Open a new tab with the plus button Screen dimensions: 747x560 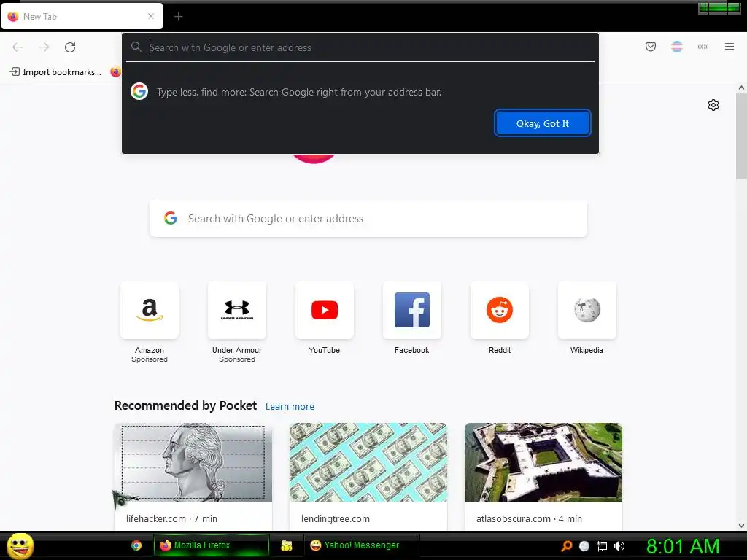[178, 17]
